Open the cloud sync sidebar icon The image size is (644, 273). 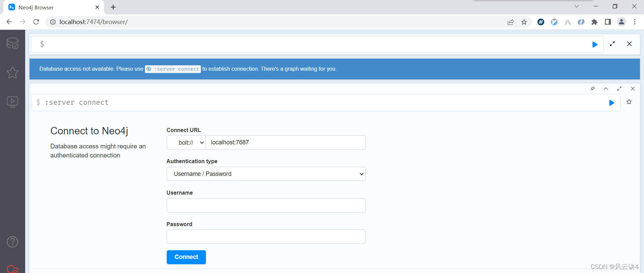tap(12, 269)
